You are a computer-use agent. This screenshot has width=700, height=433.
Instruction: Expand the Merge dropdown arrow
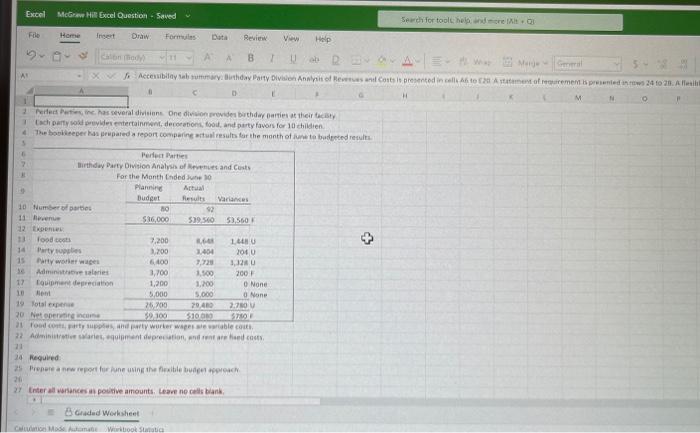click(x=546, y=63)
